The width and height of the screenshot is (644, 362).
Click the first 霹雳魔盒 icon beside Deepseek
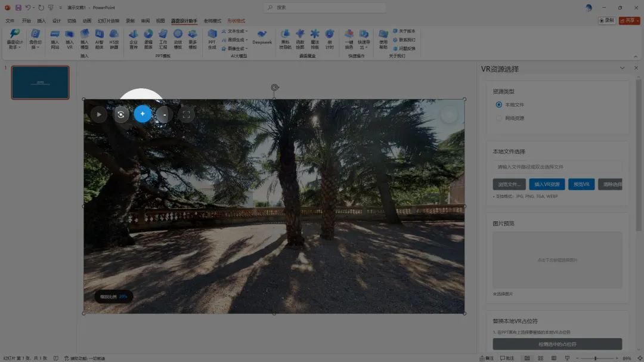pos(285,39)
